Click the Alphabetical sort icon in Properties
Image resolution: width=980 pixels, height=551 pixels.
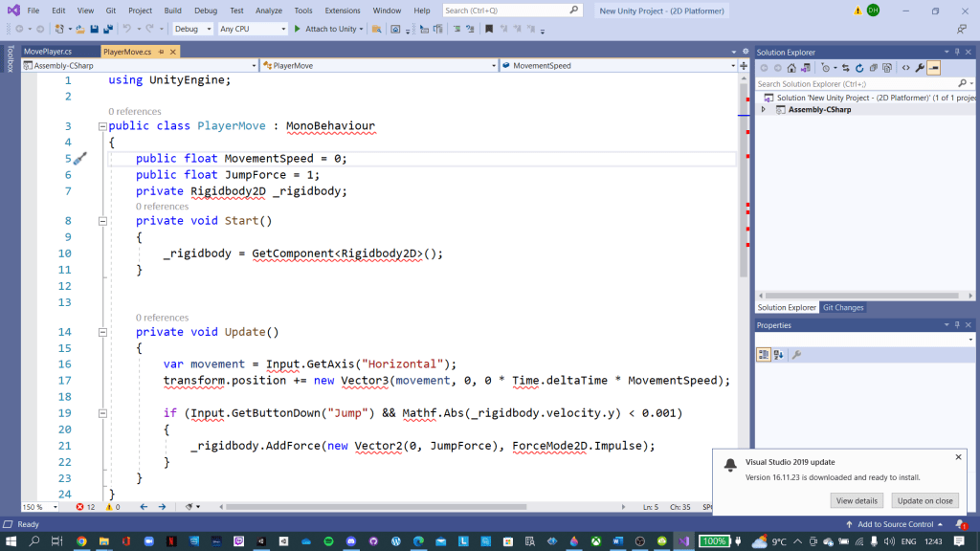pos(778,355)
